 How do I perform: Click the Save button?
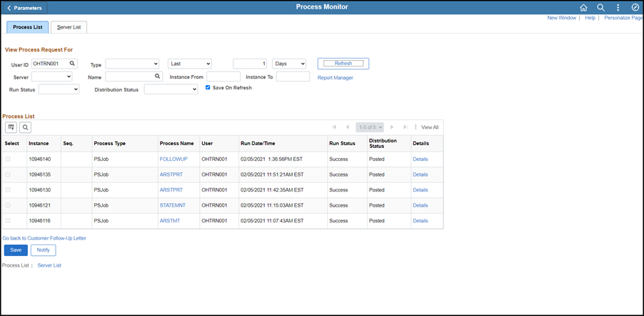click(16, 250)
